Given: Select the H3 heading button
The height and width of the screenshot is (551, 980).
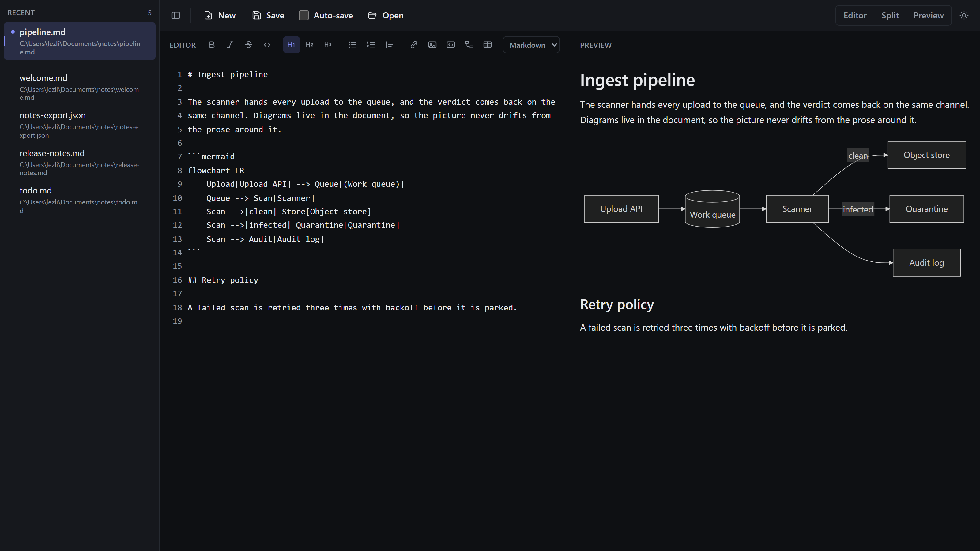Looking at the screenshot, I should click(x=328, y=45).
